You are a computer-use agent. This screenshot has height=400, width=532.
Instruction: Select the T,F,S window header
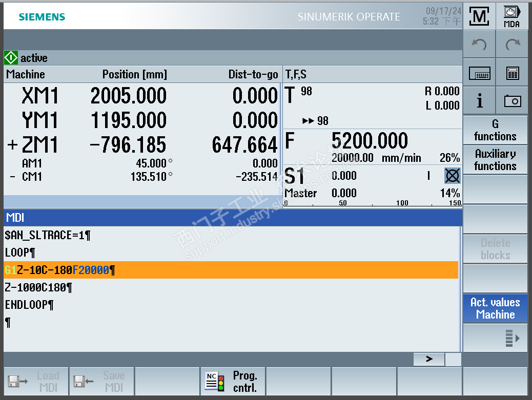(x=373, y=74)
